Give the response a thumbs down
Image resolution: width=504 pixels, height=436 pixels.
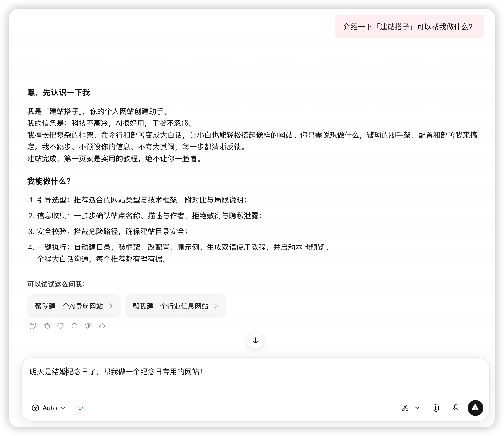[61, 326]
